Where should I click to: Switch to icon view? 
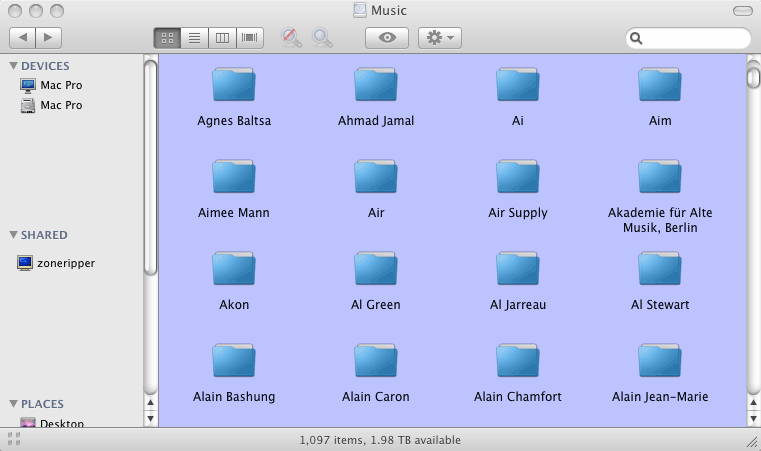(x=167, y=38)
